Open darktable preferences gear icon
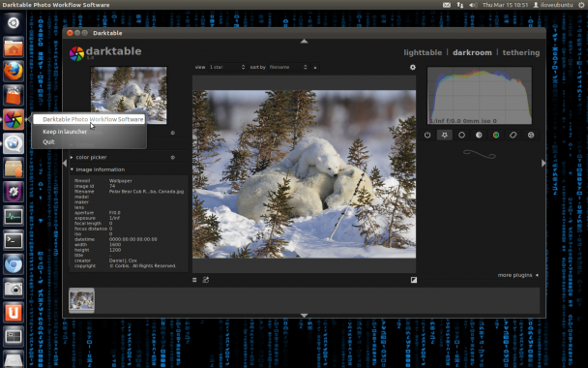Viewport: 588px width, 368px height. 413,67
